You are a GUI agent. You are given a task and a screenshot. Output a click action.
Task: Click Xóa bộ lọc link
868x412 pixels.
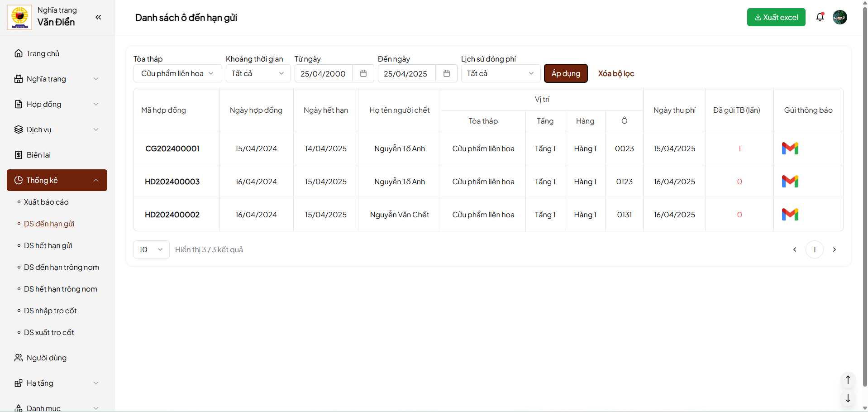pos(615,73)
